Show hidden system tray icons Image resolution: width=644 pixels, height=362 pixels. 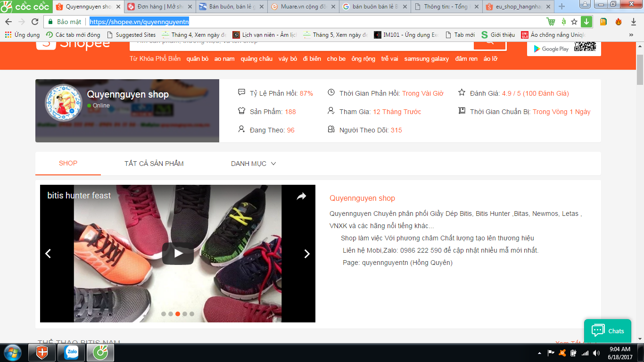click(x=539, y=353)
